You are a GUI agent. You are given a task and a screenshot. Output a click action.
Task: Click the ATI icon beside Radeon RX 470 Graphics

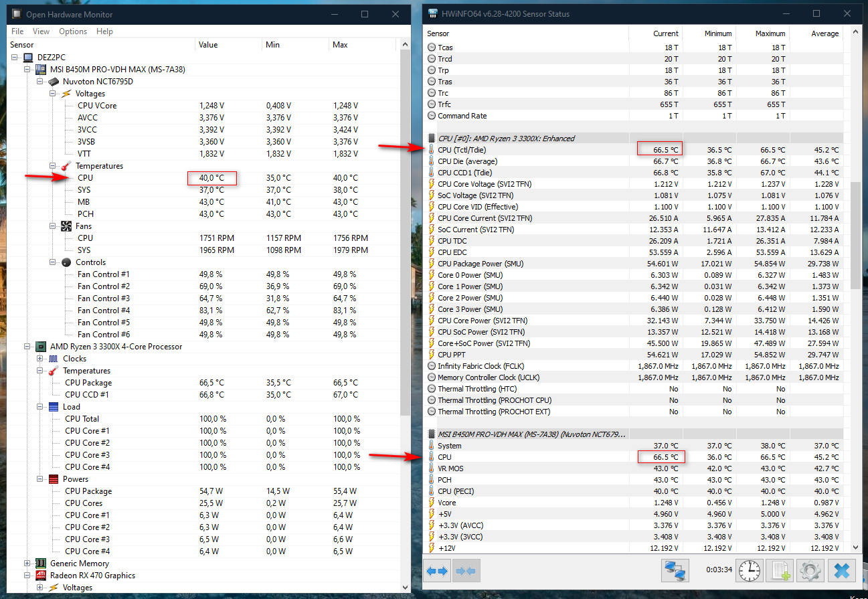click(x=41, y=576)
